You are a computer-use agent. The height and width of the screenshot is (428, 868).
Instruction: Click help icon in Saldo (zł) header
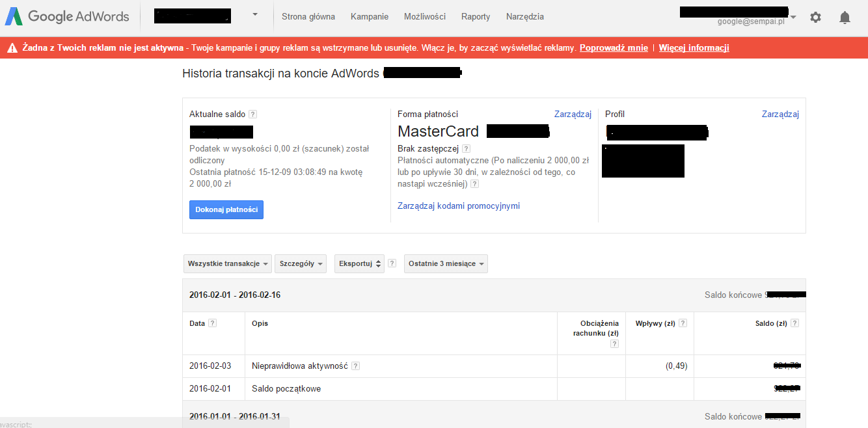pyautogui.click(x=794, y=323)
